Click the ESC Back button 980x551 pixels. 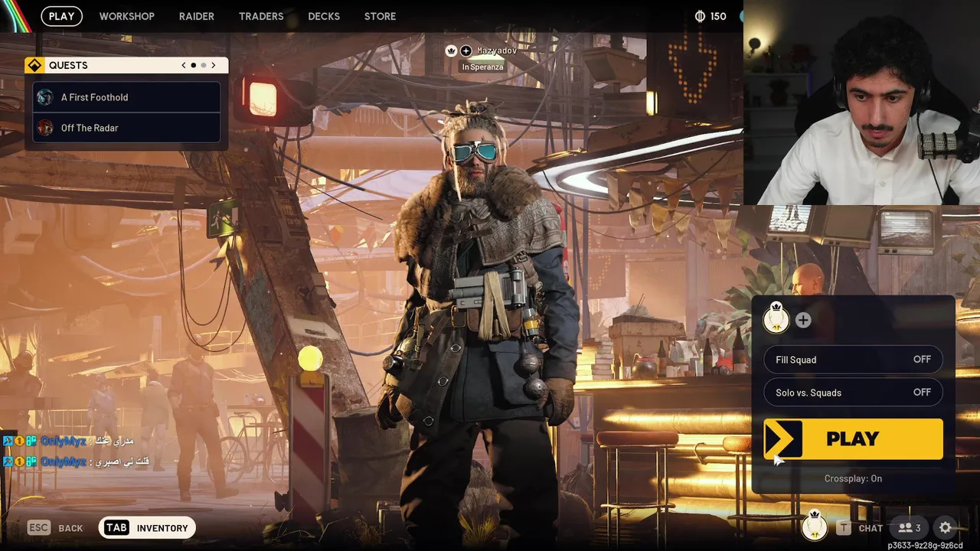pos(55,528)
